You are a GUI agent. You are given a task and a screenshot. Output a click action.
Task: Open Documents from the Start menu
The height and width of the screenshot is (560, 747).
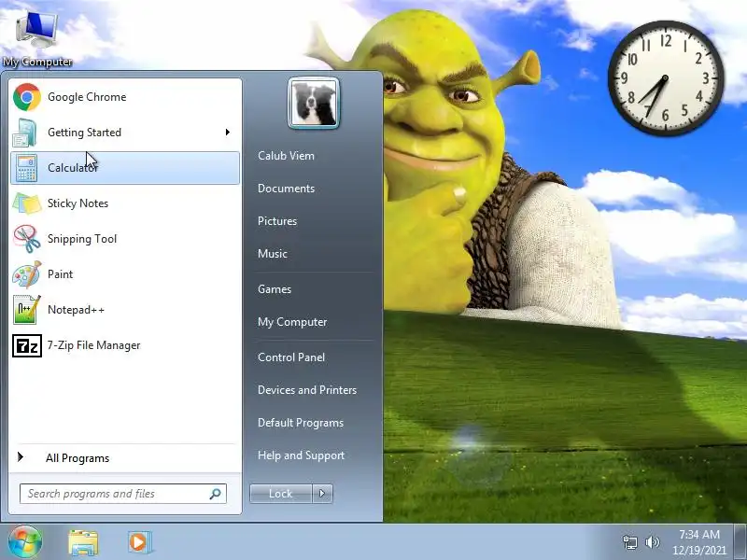(x=287, y=189)
